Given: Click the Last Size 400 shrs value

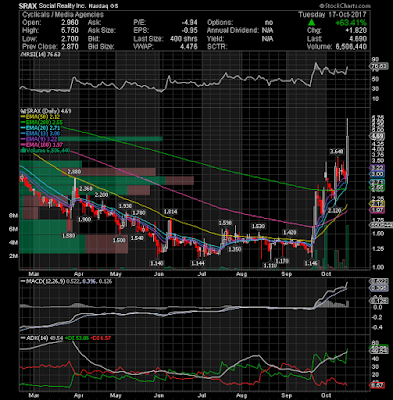Looking at the screenshot, I should 184,39.
